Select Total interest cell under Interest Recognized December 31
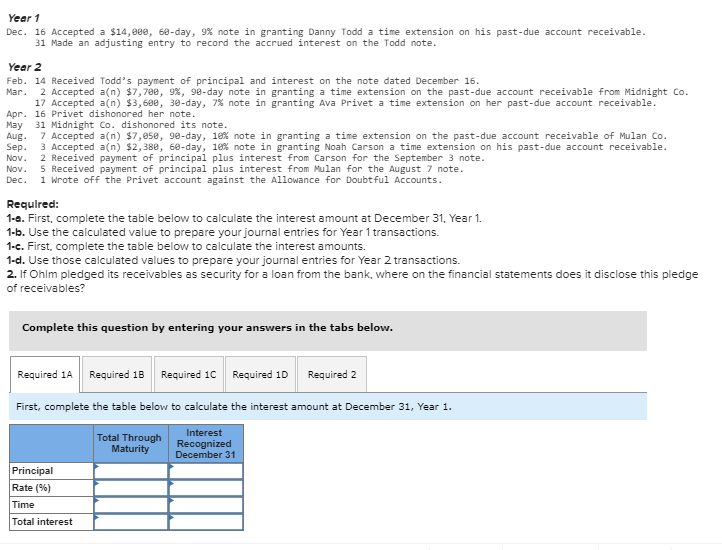This screenshot has height=550, width=722. tap(206, 522)
